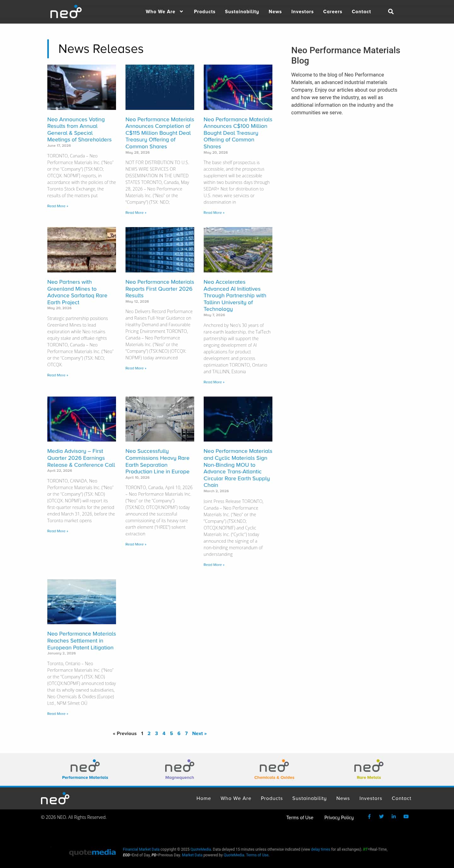Open Neo Announces Voting Results article title

coord(79,129)
